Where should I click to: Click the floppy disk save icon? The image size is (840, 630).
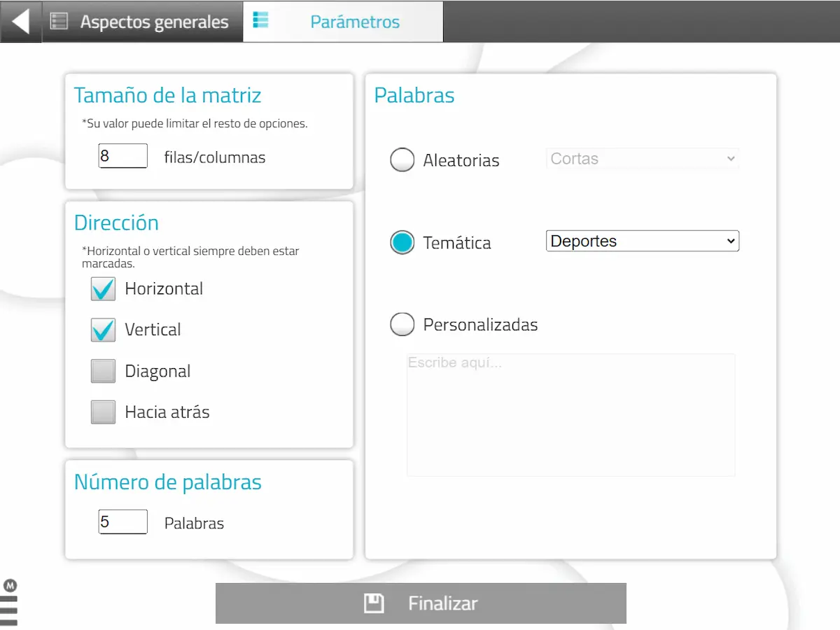click(374, 603)
